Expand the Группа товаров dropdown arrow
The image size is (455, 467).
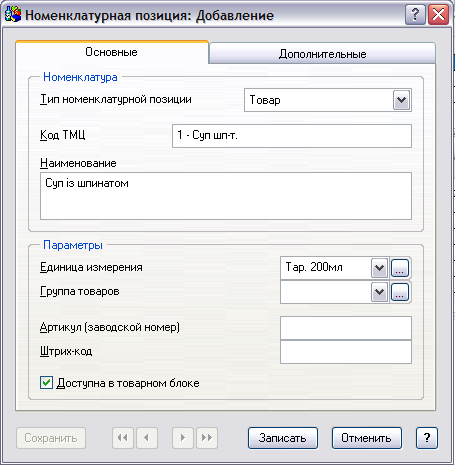click(379, 292)
